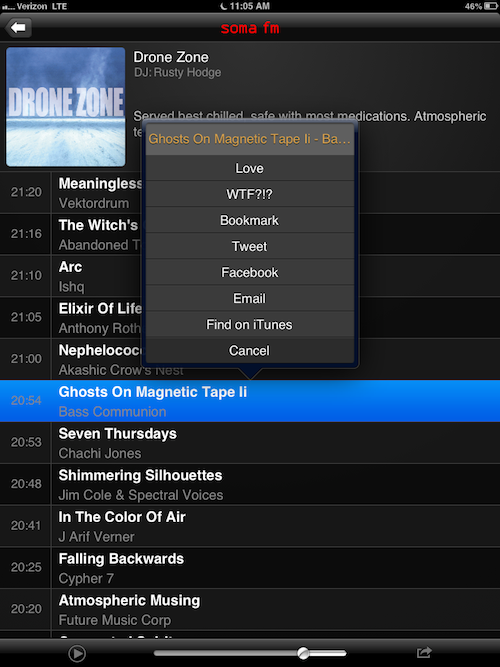Image resolution: width=500 pixels, height=667 pixels.
Task: Open the Drone Zone album artwork
Action: click(x=66, y=107)
